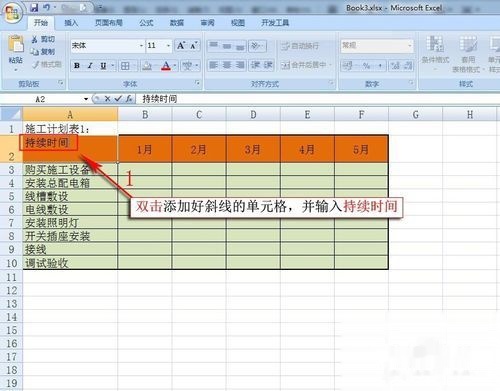Viewport: 500px width, 391px height.
Task: Align cell text to the bottom
Action: pos(240,46)
